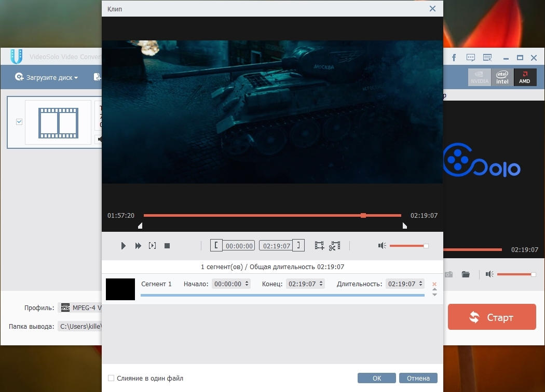Click the Старт conversion button

point(492,317)
